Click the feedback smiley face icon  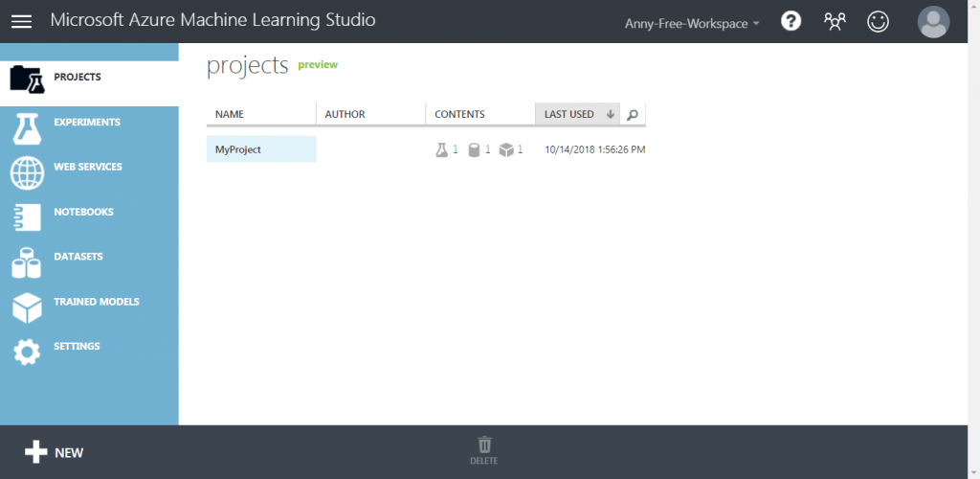(x=879, y=22)
